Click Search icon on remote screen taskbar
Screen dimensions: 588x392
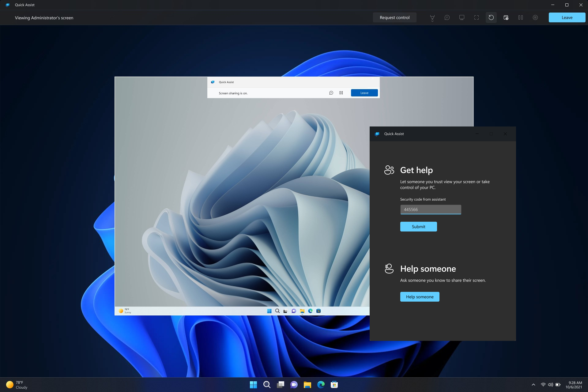pos(277,311)
